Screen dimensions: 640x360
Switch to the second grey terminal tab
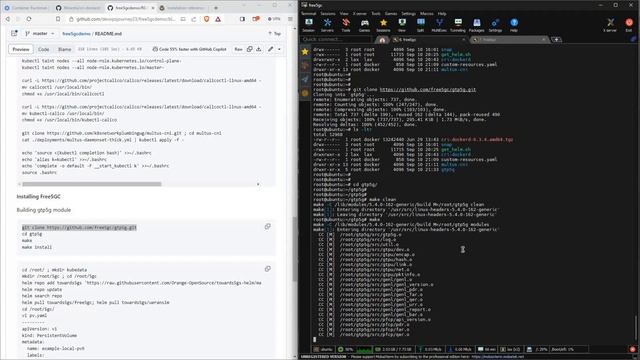click(x=509, y=40)
